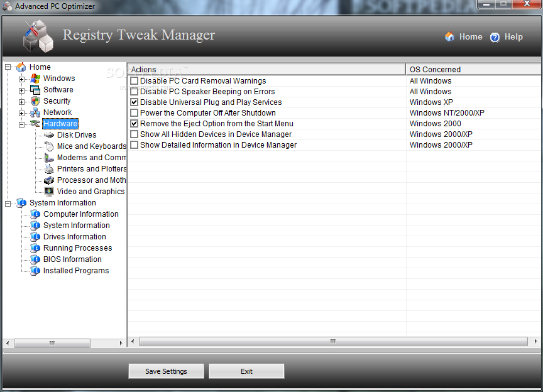Expand the Software tree node
Image resolution: width=543 pixels, height=392 pixels.
(x=21, y=90)
